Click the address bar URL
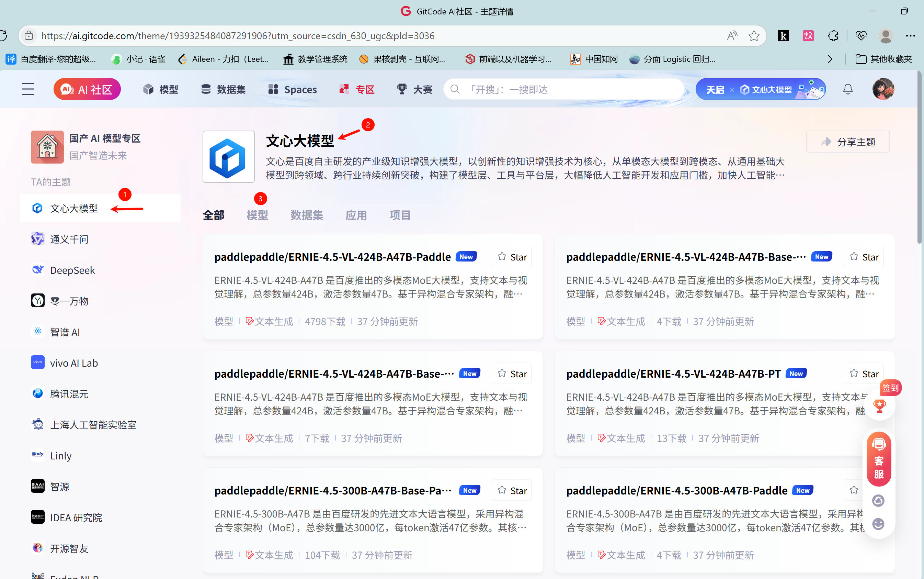Image resolution: width=924 pixels, height=579 pixels. pyautogui.click(x=238, y=36)
